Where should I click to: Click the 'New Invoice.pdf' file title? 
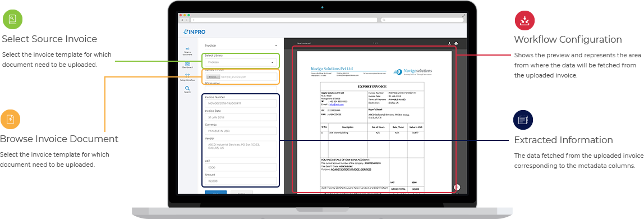305,43
